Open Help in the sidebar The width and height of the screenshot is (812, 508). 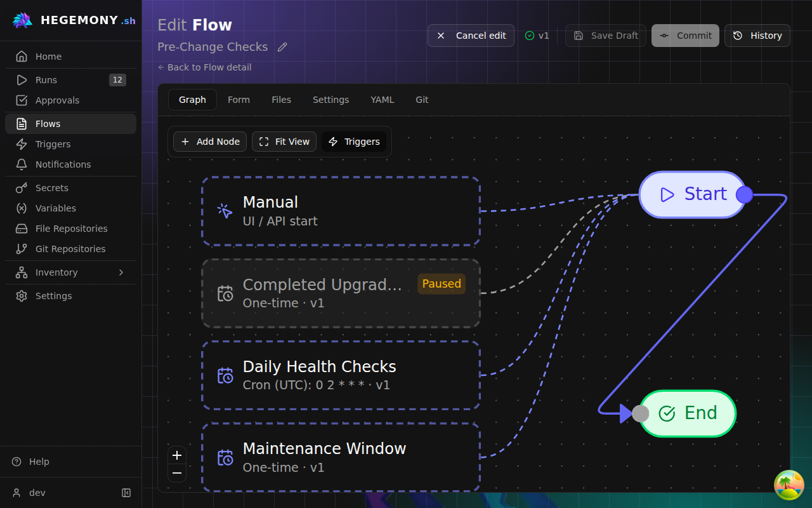[70, 462]
